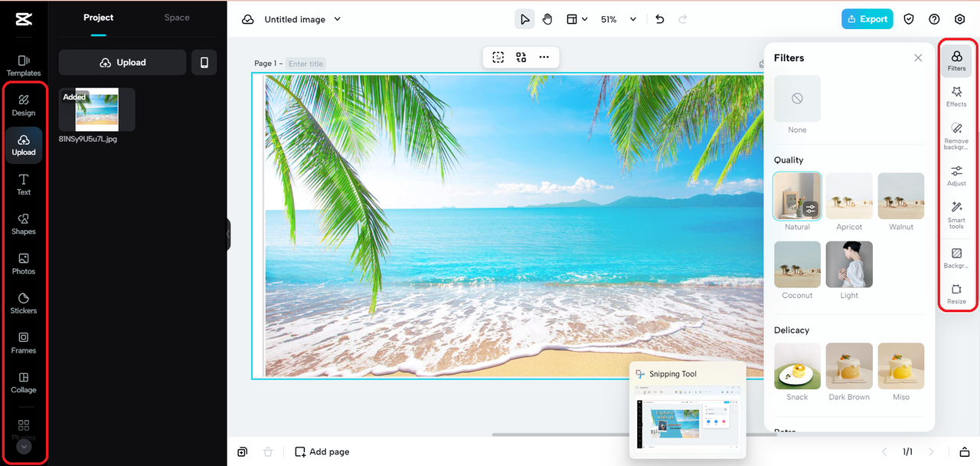980x466 pixels.
Task: Click the 8INSy9U5u7L.jpg file name
Action: pos(88,139)
